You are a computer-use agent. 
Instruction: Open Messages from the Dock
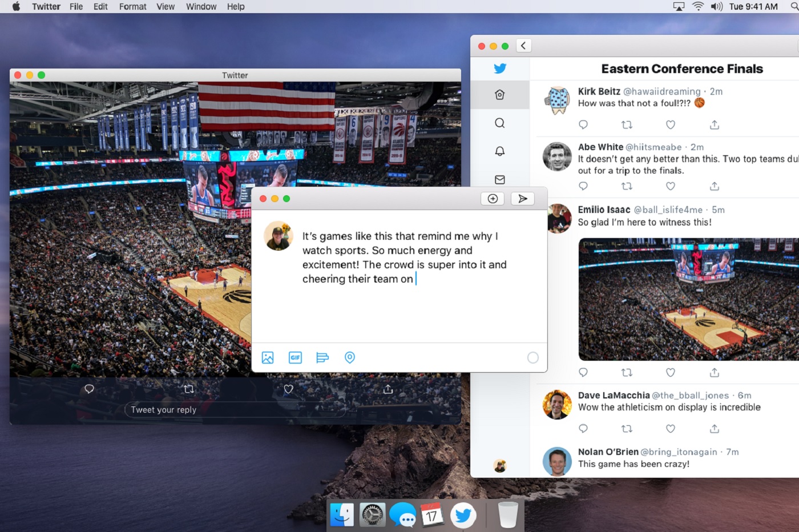pyautogui.click(x=402, y=515)
